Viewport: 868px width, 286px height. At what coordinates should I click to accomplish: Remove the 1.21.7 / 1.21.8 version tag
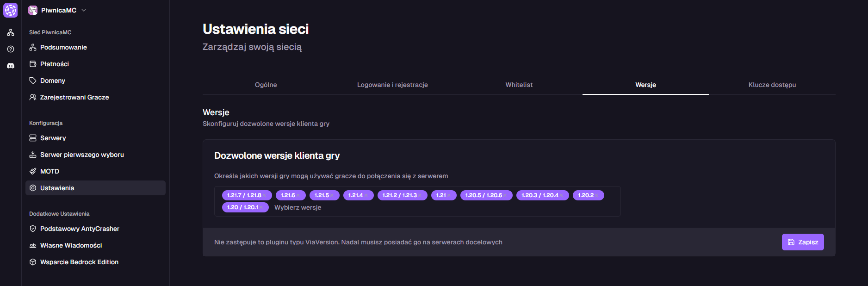(x=264, y=196)
